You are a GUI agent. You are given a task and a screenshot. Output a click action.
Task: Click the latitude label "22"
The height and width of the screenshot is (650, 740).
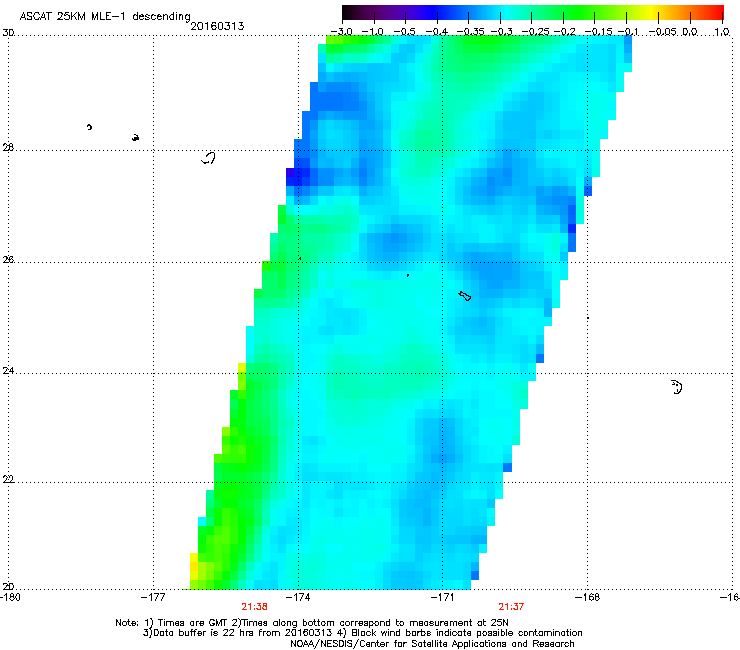(x=8, y=480)
